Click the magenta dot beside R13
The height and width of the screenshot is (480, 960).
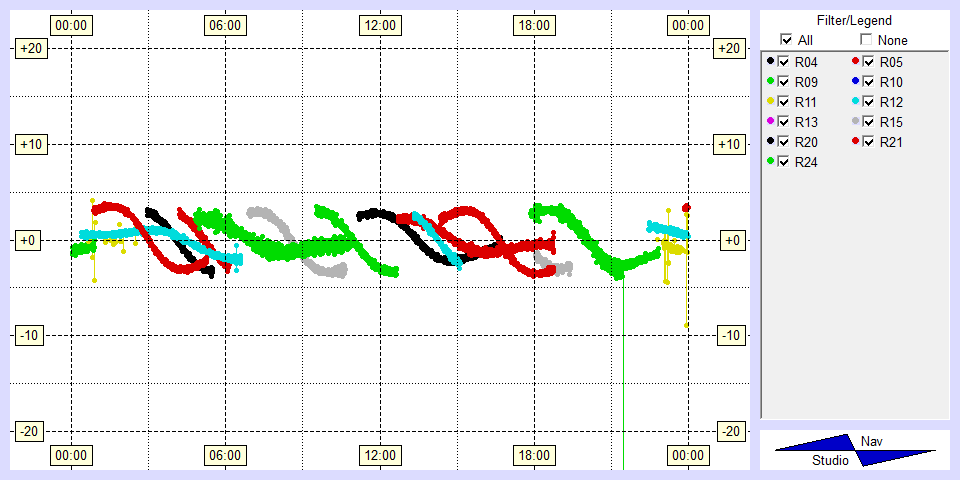[770, 122]
